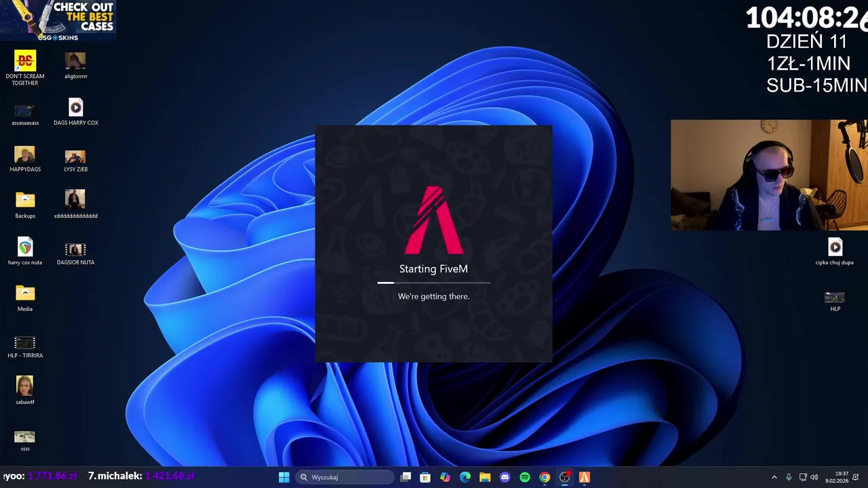The image size is (868, 488).
Task: Click the webcam overlay
Action: pyautogui.click(x=769, y=175)
